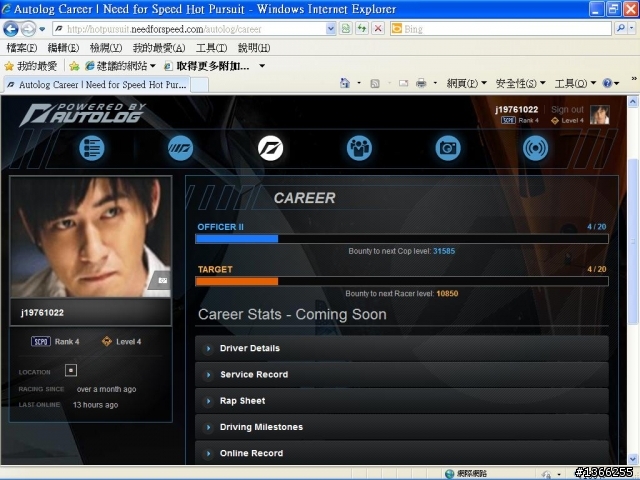The image size is (640, 480).
Task: Open the Dreamshots camera icon
Action: [448, 148]
